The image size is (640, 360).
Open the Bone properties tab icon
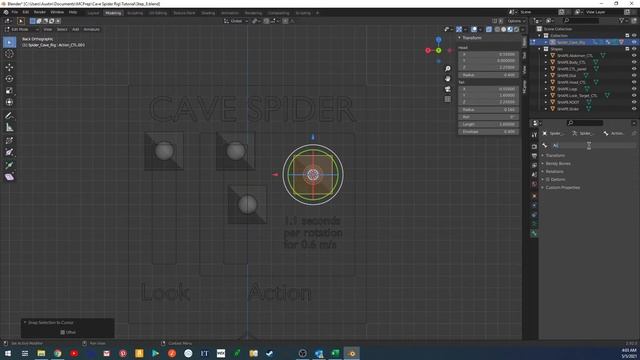pos(534,233)
